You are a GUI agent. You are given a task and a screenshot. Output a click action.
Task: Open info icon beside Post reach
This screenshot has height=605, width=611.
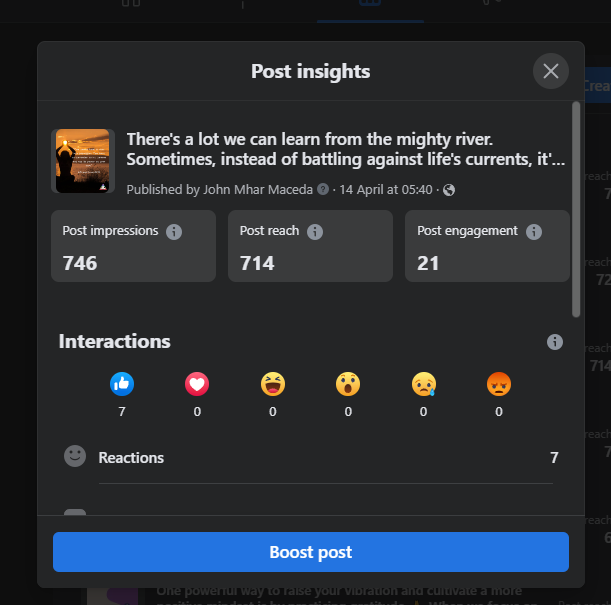click(x=315, y=232)
